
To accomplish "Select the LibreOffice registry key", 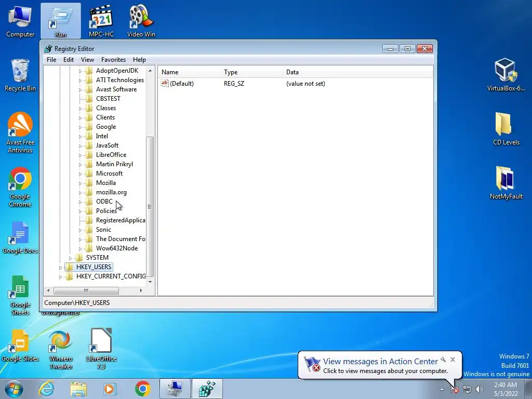I will tap(111, 155).
